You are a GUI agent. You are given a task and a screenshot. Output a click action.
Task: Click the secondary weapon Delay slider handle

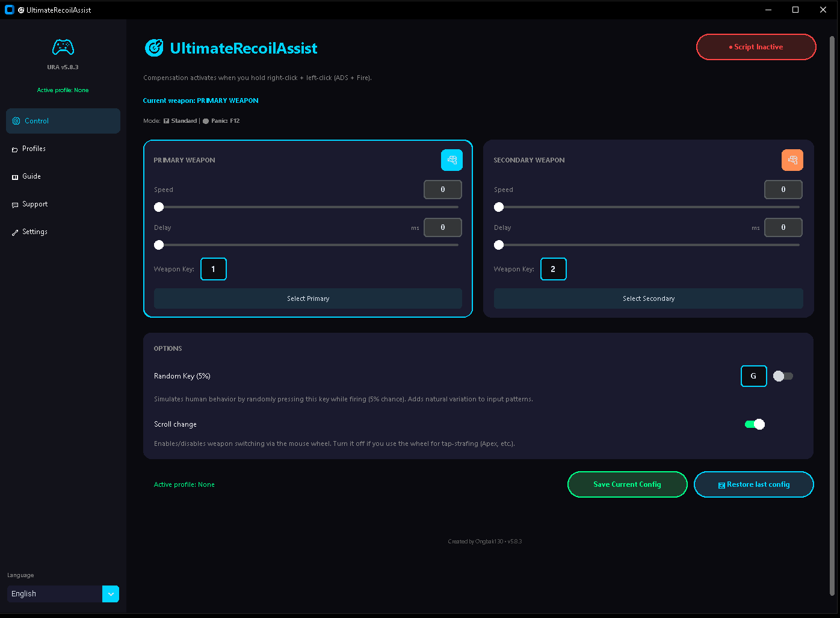click(x=499, y=245)
